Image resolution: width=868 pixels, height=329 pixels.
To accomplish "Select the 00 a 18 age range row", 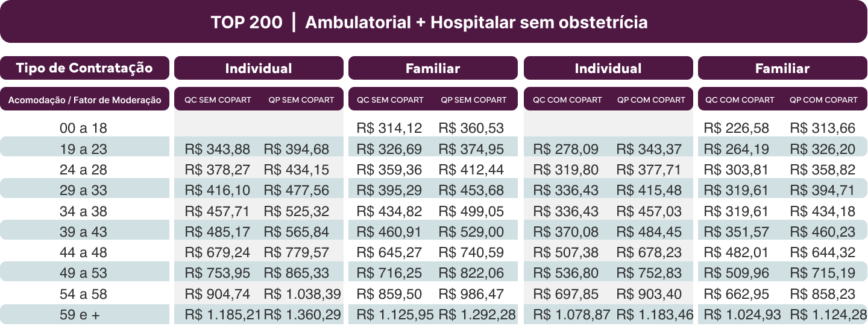I will pos(83,129).
